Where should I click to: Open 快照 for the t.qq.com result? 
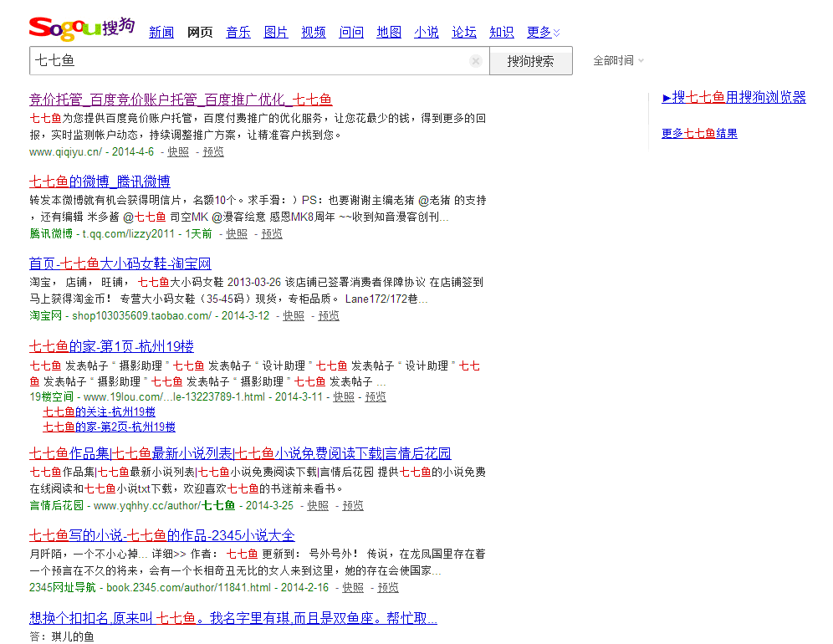tap(237, 234)
